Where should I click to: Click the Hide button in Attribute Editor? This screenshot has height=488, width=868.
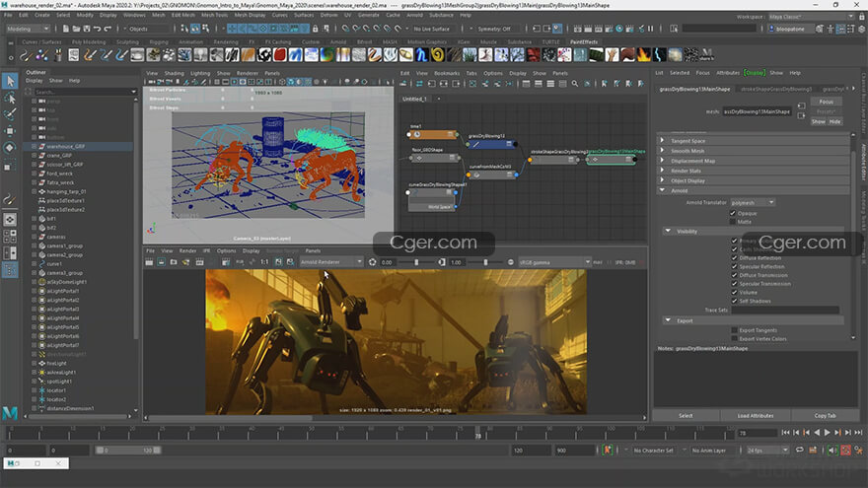(x=834, y=121)
